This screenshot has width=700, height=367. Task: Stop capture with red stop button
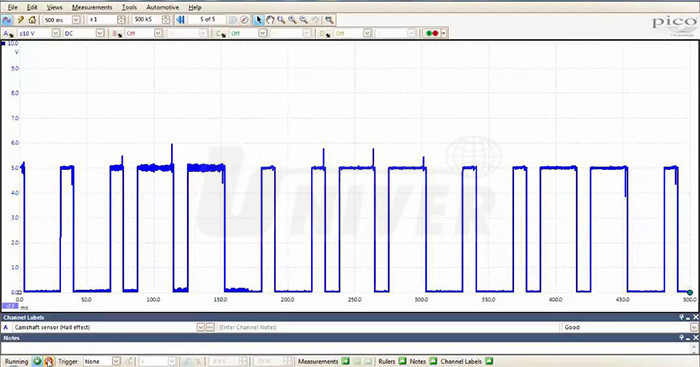point(48,361)
